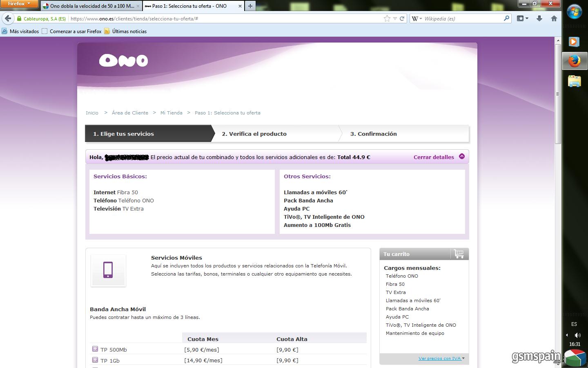Image resolution: width=588 pixels, height=368 pixels.
Task: Close the 'Ono dobla la velocidad' tab
Action: 138,6
